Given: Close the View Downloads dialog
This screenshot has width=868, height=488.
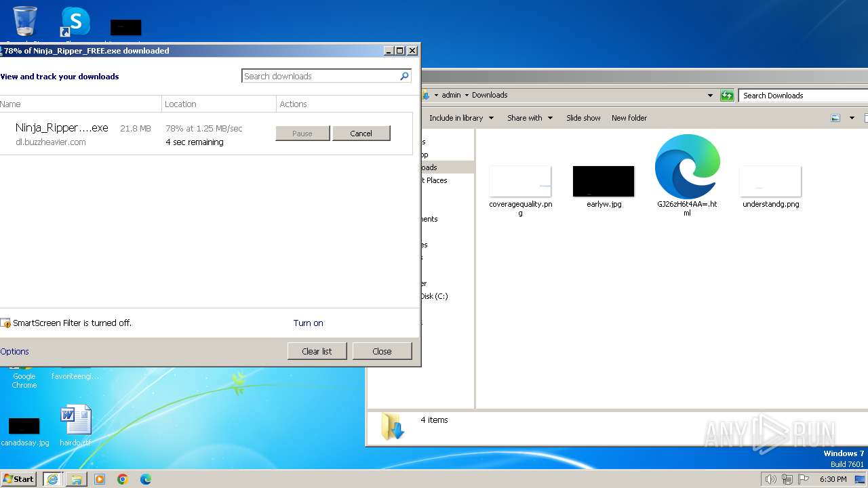Looking at the screenshot, I should pyautogui.click(x=382, y=351).
